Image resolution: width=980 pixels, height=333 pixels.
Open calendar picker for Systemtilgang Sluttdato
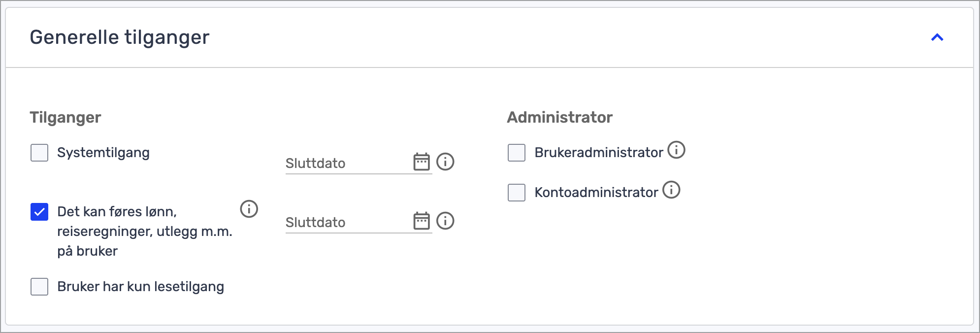pyautogui.click(x=421, y=162)
